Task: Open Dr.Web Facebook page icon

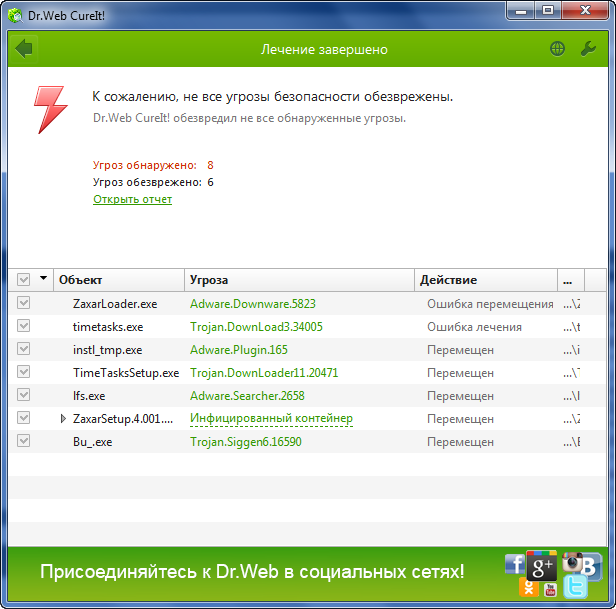Action: click(x=515, y=564)
